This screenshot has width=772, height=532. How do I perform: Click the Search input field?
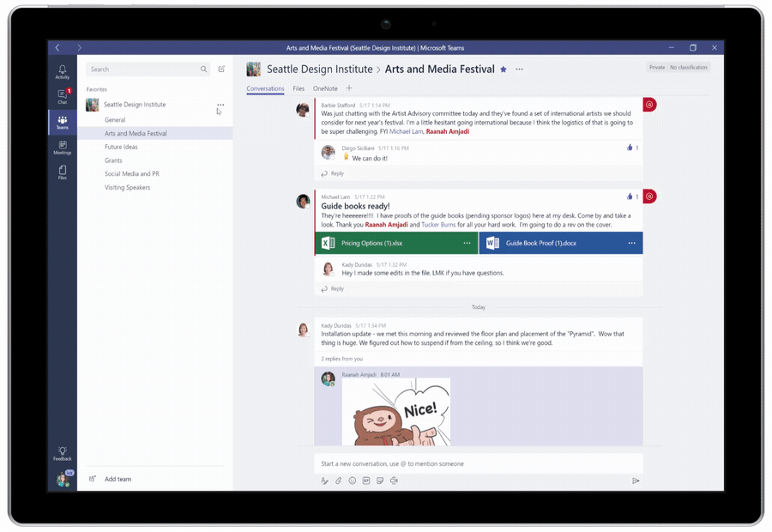click(148, 70)
